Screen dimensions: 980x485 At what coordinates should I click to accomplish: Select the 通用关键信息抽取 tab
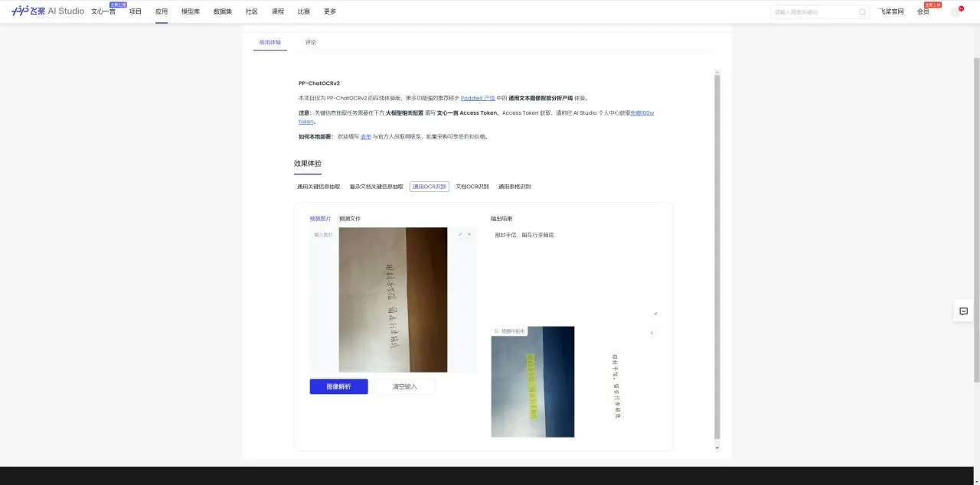pyautogui.click(x=318, y=187)
